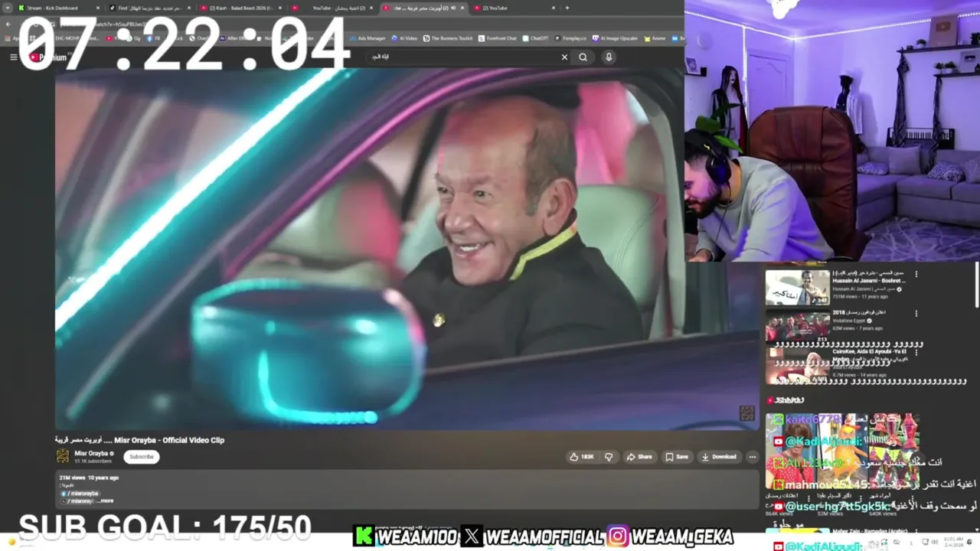Open more actions three-dot menu below video

(752, 457)
